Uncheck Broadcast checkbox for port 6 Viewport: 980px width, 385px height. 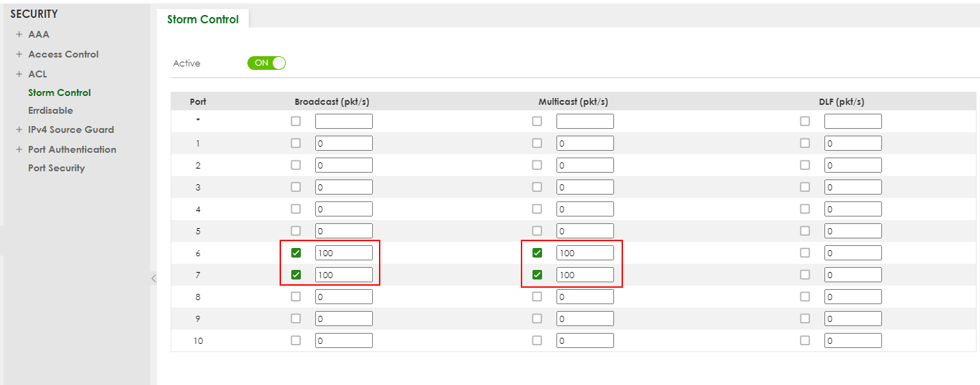click(296, 253)
